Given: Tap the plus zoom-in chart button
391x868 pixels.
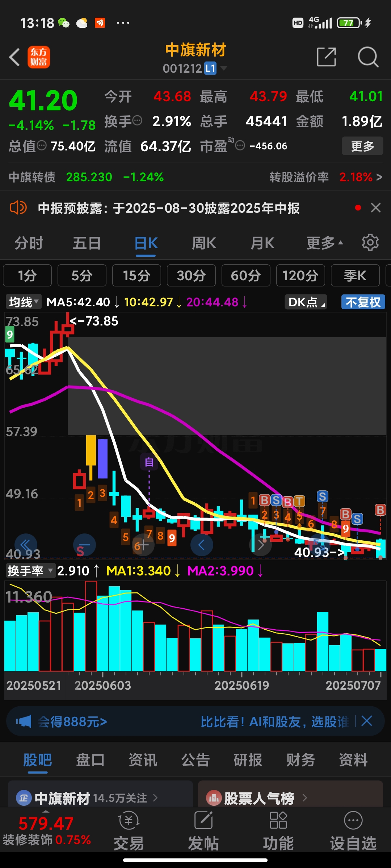Looking at the screenshot, I should click(x=143, y=545).
